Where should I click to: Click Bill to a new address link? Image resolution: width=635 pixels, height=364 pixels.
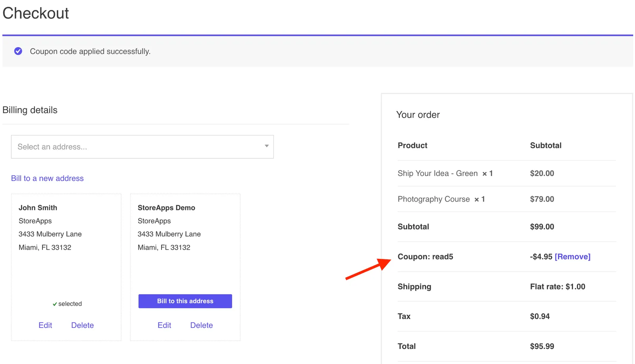click(47, 178)
